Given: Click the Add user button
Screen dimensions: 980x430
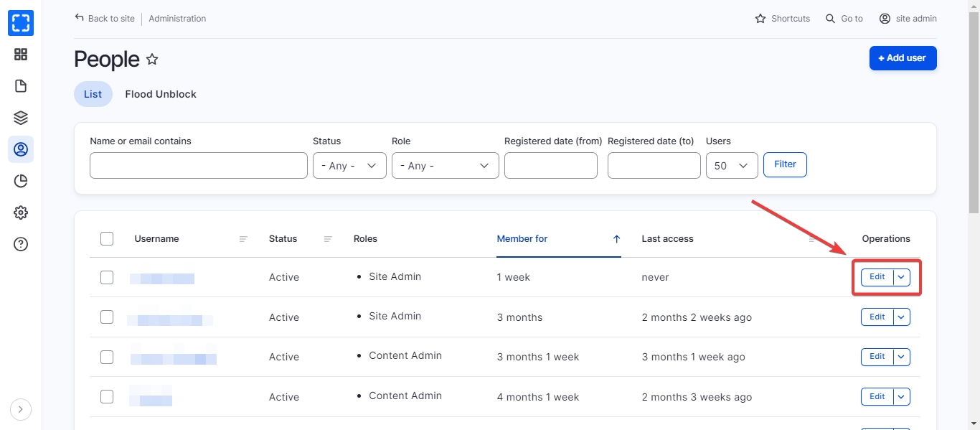Looking at the screenshot, I should point(903,58).
